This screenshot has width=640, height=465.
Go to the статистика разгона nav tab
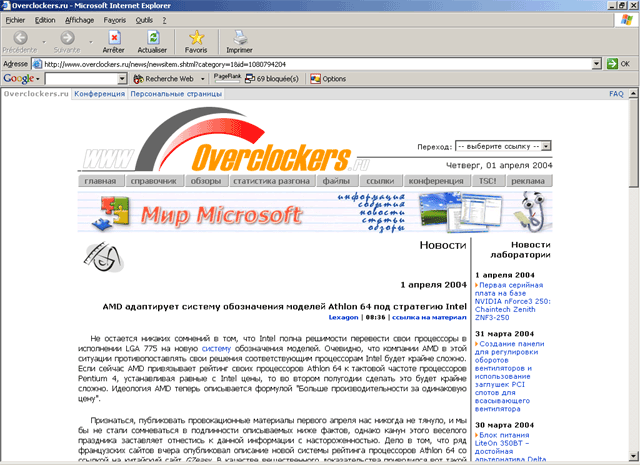coord(271,181)
